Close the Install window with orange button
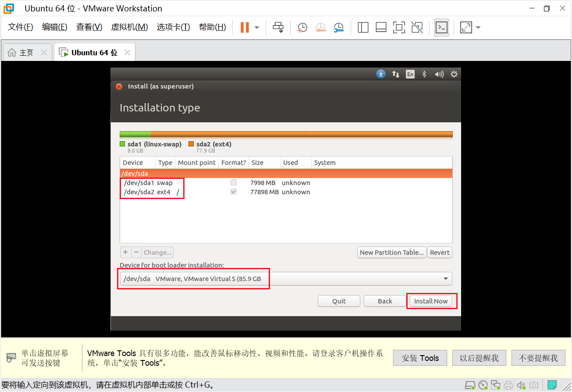The height and width of the screenshot is (392, 572). pyautogui.click(x=119, y=86)
